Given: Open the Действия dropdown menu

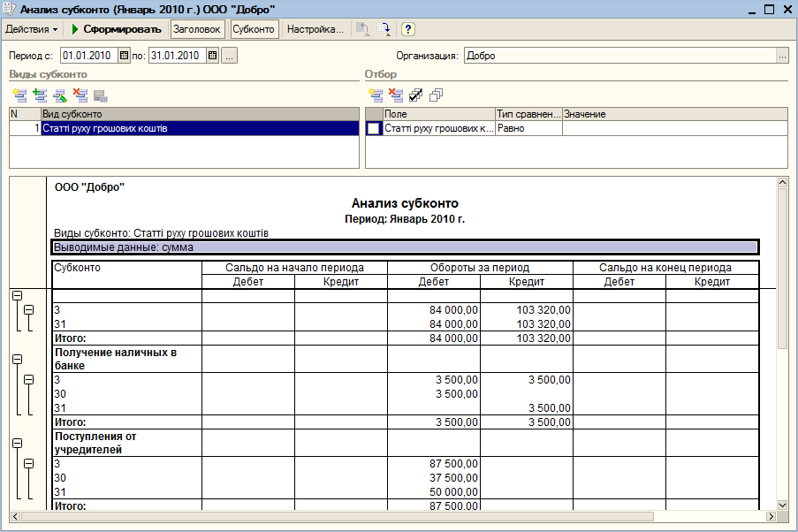Looking at the screenshot, I should [x=32, y=29].
